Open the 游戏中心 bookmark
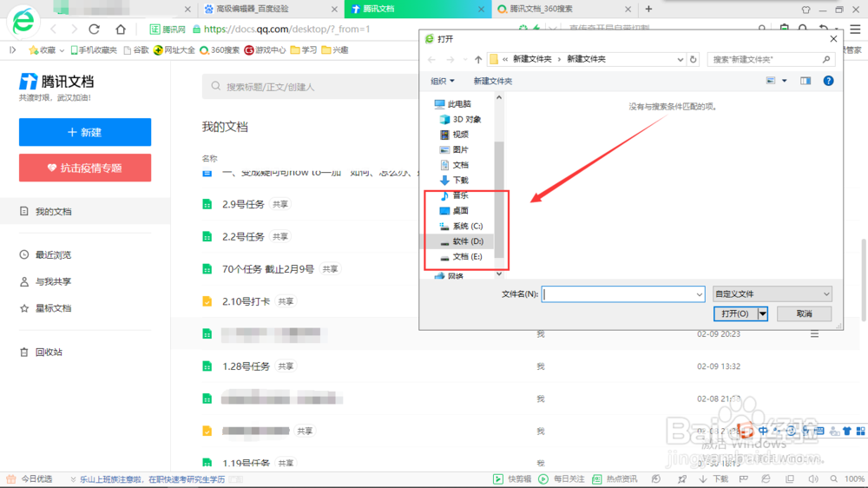This screenshot has height=488, width=868. 265,49
